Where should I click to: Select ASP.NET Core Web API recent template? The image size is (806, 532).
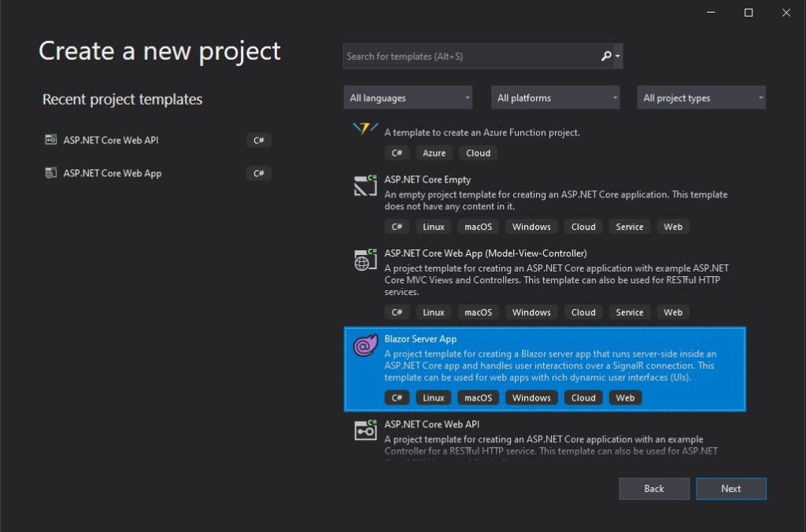coord(111,140)
